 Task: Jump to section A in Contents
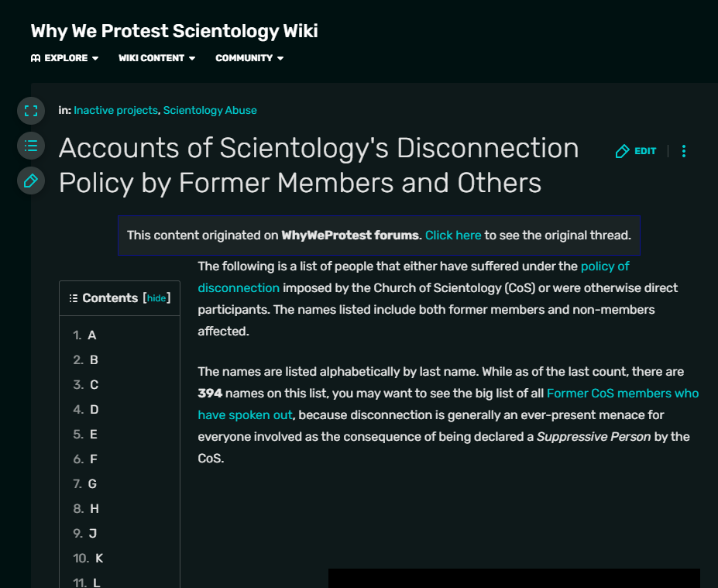92,335
